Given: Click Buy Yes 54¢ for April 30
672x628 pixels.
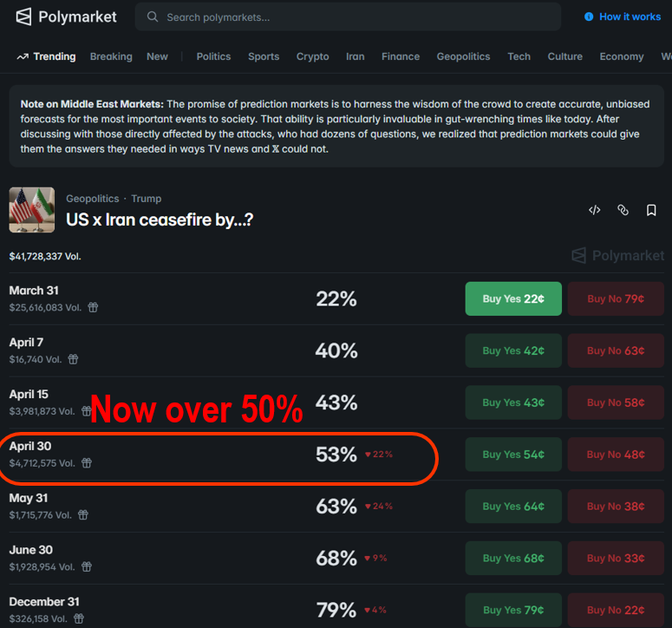Looking at the screenshot, I should click(513, 455).
